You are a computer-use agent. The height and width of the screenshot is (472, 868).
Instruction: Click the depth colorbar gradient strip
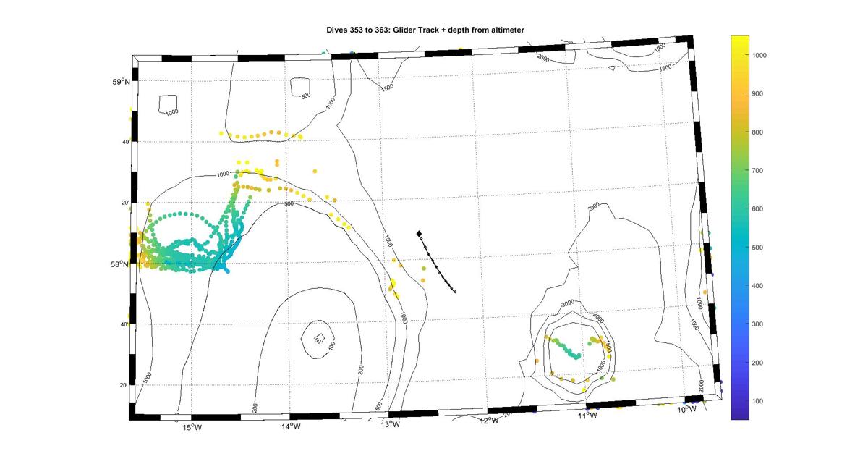(740, 227)
